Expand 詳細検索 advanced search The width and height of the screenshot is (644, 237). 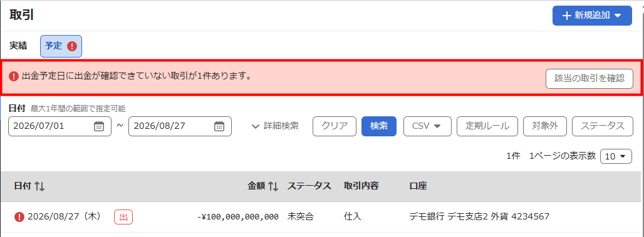[275, 126]
